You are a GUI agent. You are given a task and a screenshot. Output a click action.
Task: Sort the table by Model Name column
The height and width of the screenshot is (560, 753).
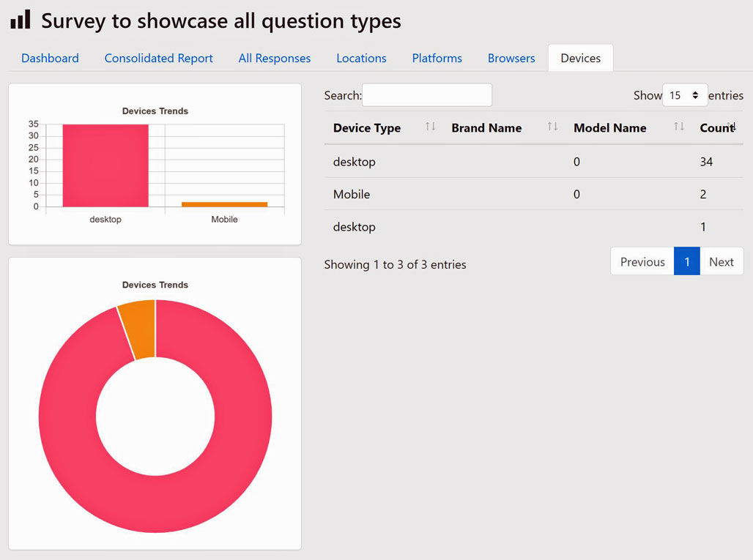point(609,128)
